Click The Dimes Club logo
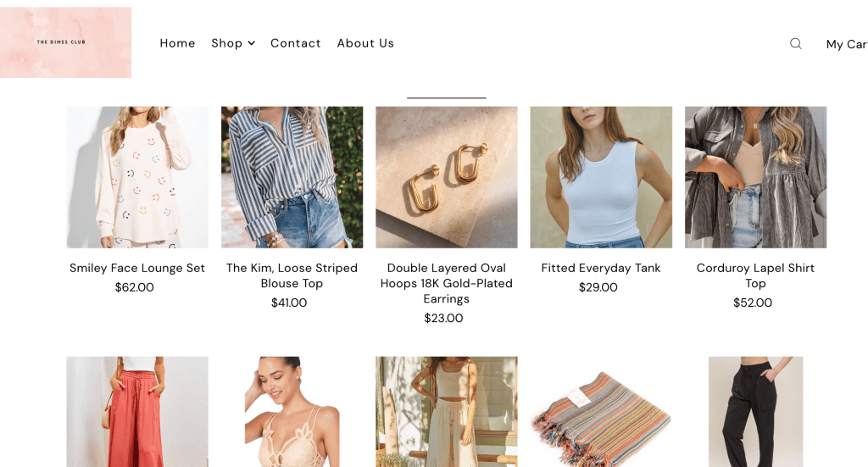This screenshot has width=868, height=467. tap(65, 42)
